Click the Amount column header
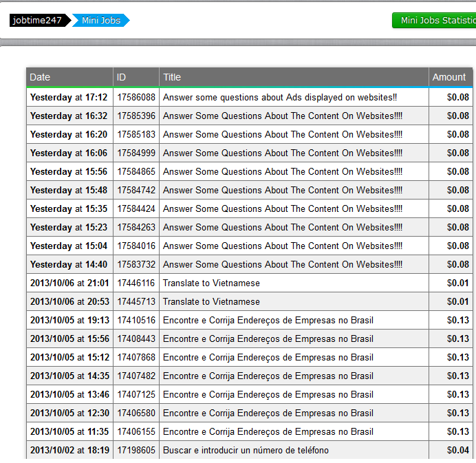 [449, 77]
